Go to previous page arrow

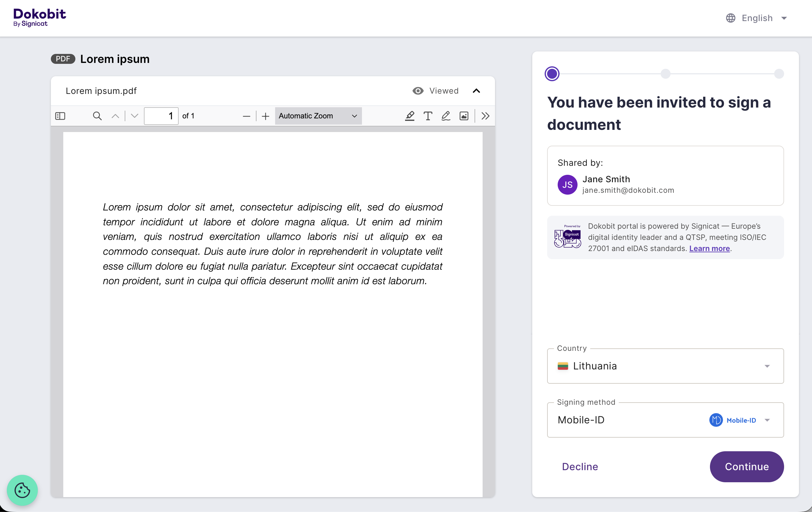pyautogui.click(x=115, y=116)
